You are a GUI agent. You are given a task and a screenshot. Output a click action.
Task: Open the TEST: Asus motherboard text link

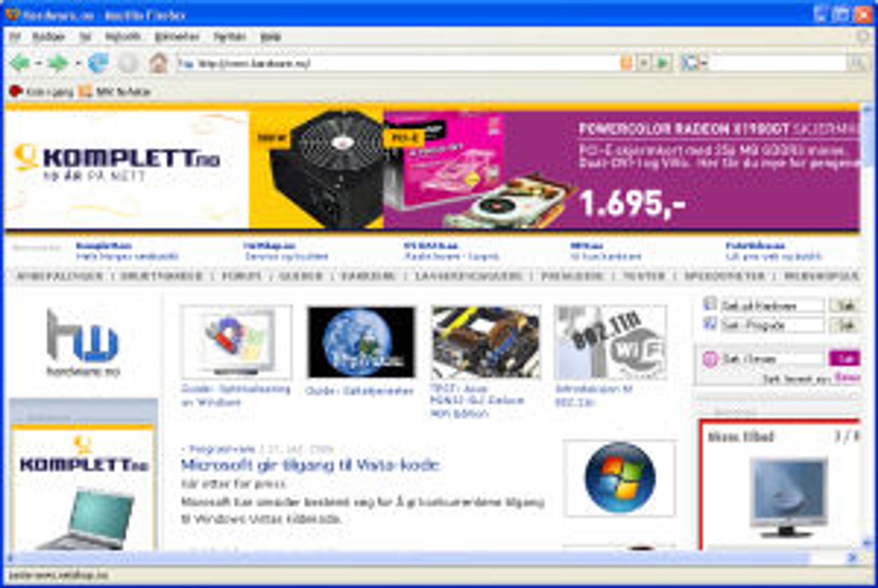(477, 401)
